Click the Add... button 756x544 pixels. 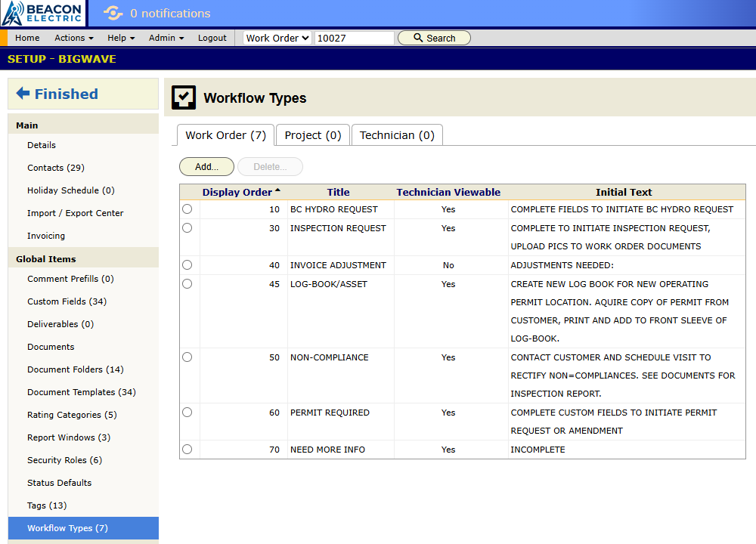[x=206, y=167]
